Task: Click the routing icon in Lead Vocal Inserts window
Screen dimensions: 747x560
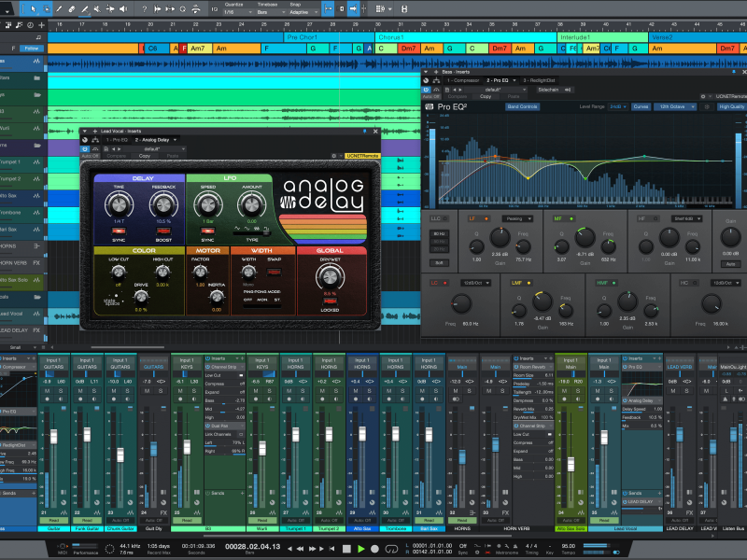Action: [x=95, y=140]
